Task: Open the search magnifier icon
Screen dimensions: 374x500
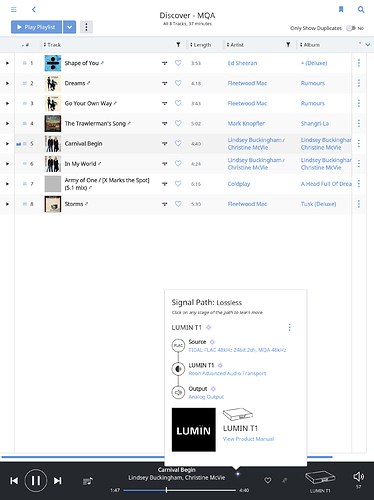Action: 361,9
